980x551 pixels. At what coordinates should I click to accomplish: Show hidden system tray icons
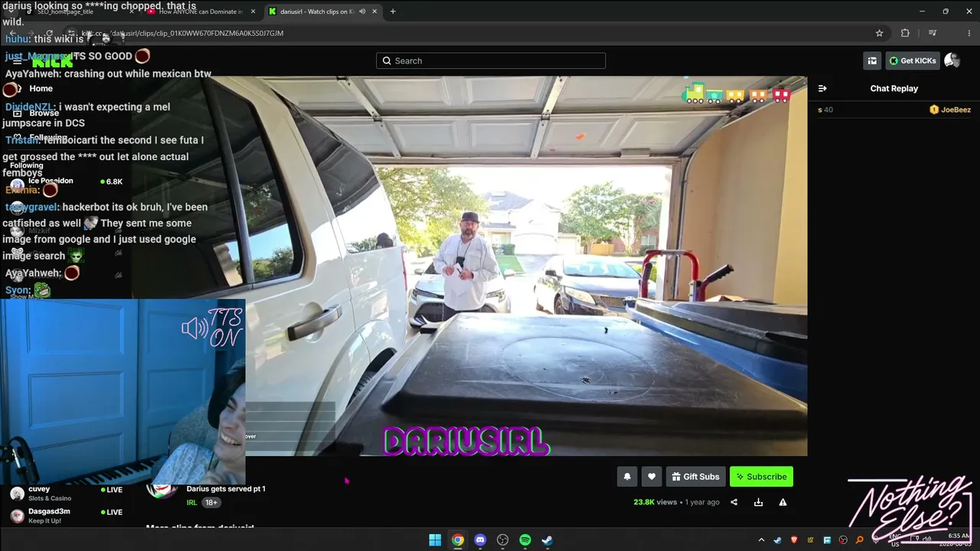pos(761,540)
